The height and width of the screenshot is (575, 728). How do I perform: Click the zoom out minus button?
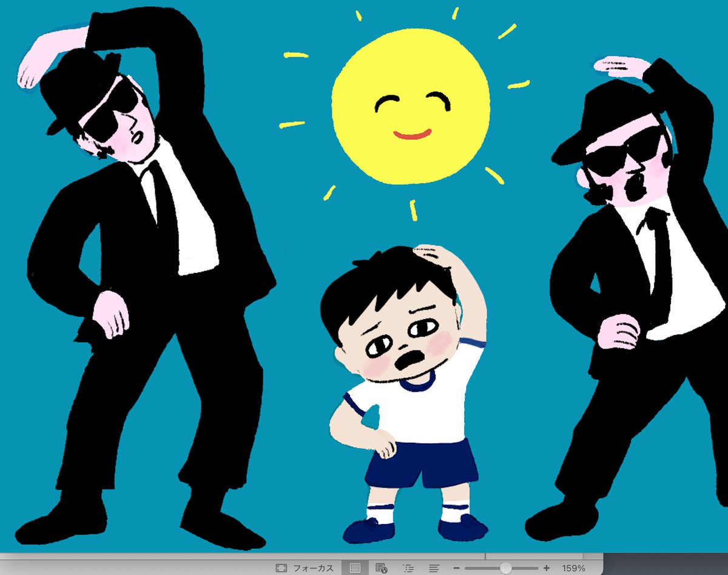pos(456,568)
